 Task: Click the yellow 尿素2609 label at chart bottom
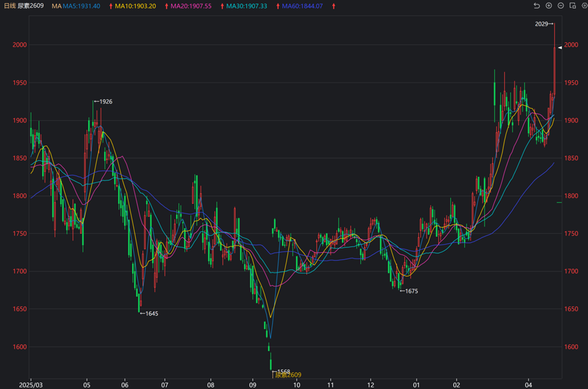pyautogui.click(x=288, y=375)
